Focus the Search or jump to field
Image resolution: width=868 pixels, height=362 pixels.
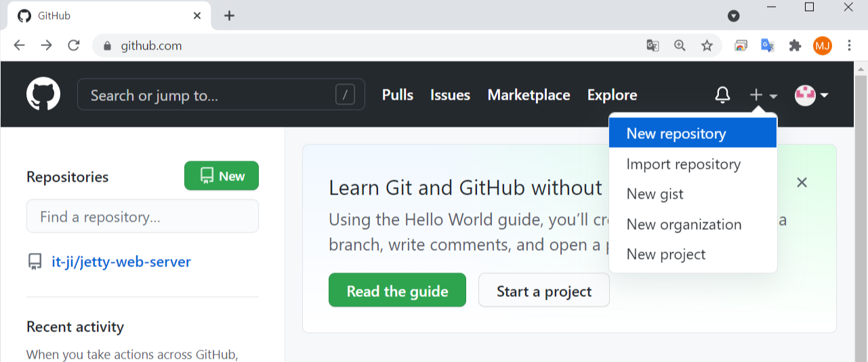[221, 94]
